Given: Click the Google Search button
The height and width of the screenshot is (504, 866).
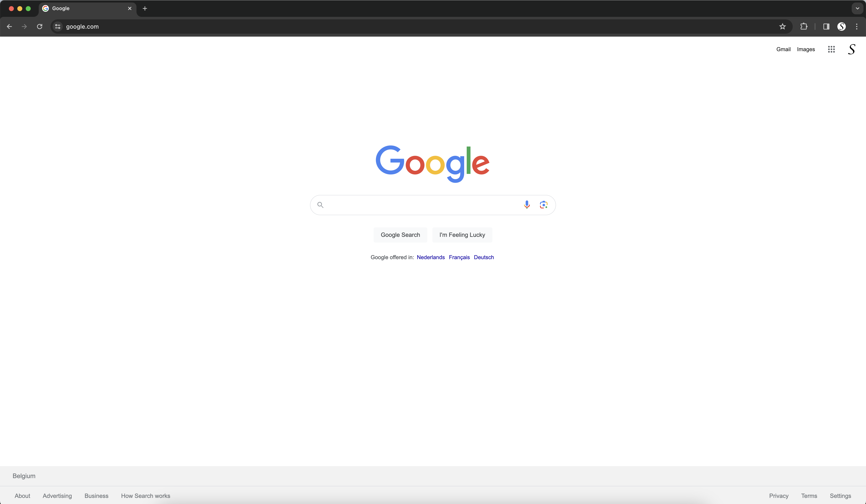Looking at the screenshot, I should [x=400, y=235].
